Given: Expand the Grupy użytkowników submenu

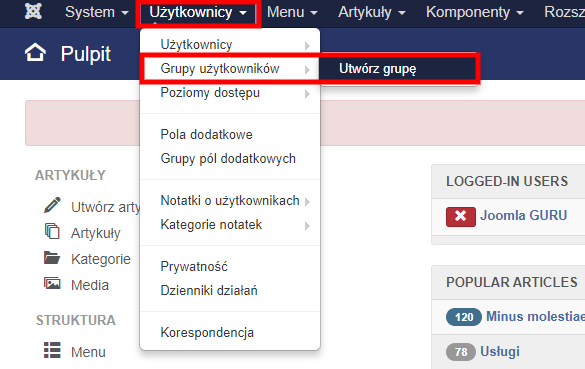Looking at the screenshot, I should tap(230, 69).
